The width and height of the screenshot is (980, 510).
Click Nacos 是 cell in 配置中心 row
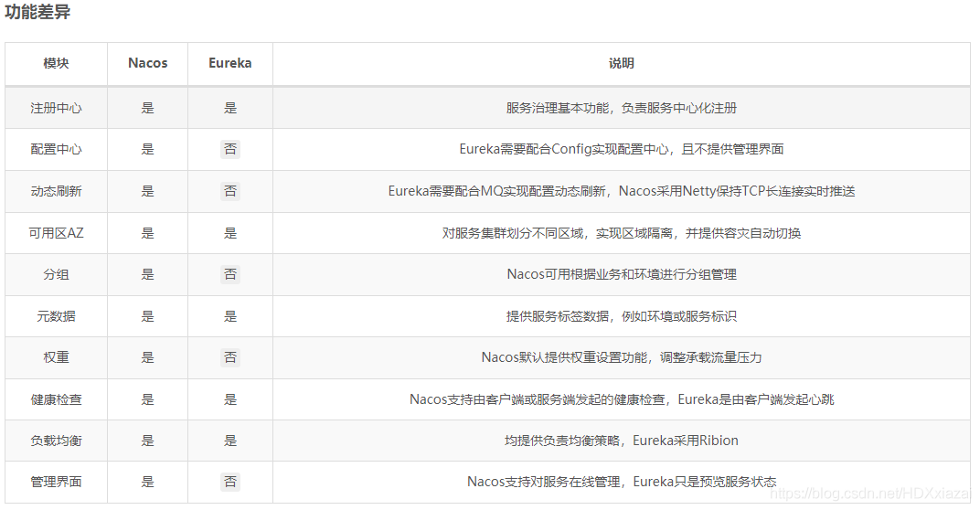coord(147,149)
